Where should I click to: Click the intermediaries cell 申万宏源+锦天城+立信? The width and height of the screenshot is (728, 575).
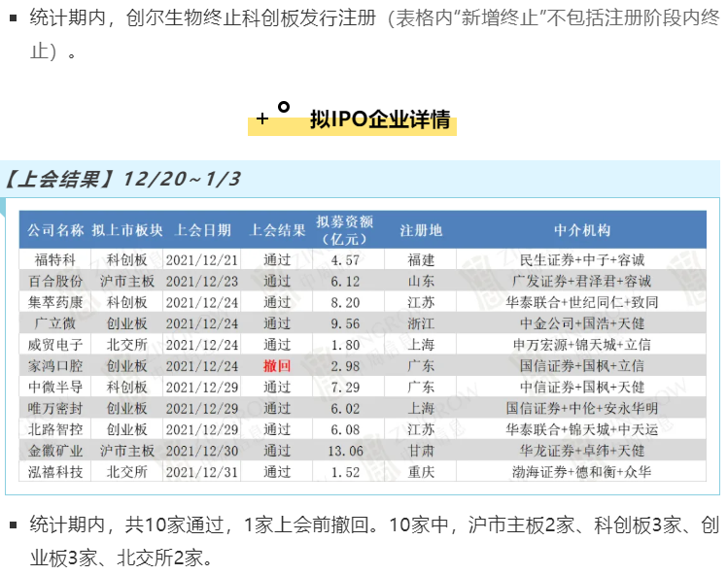coord(582,345)
